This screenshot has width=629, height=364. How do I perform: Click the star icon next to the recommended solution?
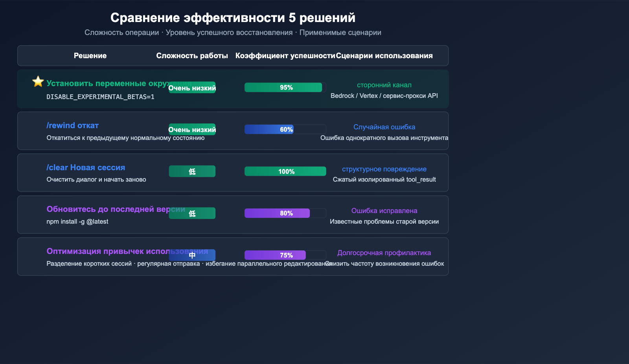click(x=37, y=81)
